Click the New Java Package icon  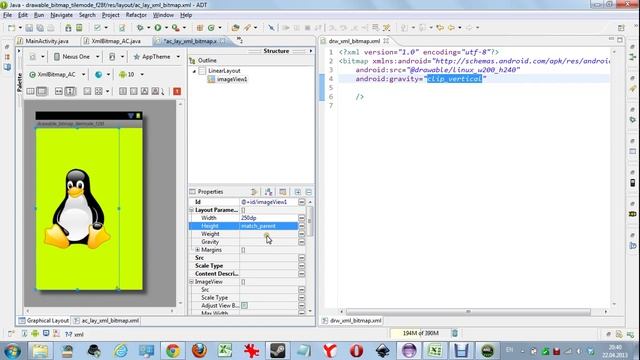click(200, 28)
